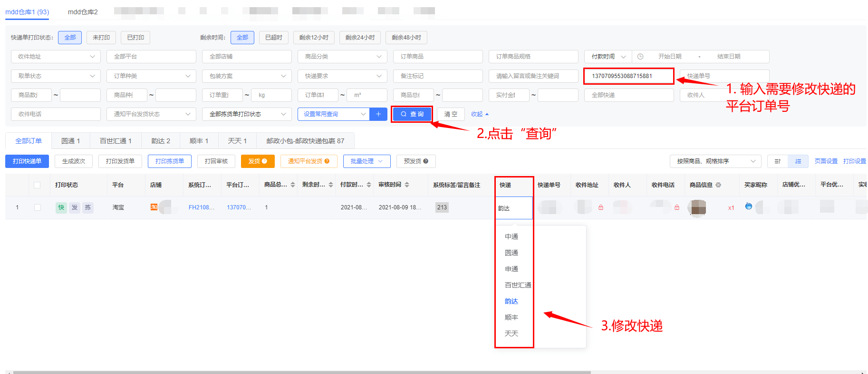Image resolution: width=868 pixels, height=374 pixels.
Task: Open the 打印设置 link
Action: (855, 161)
